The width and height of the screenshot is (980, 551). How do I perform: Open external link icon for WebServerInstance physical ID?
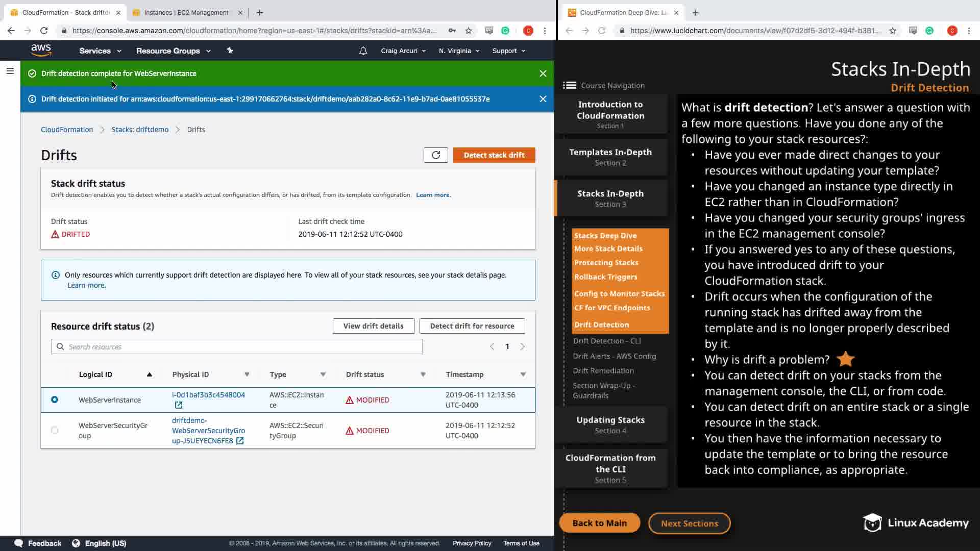tap(179, 405)
